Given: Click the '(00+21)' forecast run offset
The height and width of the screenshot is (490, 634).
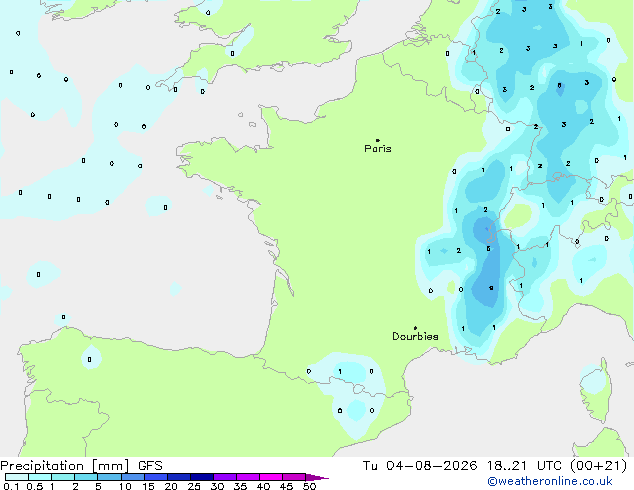Looking at the screenshot, I should (598, 466).
